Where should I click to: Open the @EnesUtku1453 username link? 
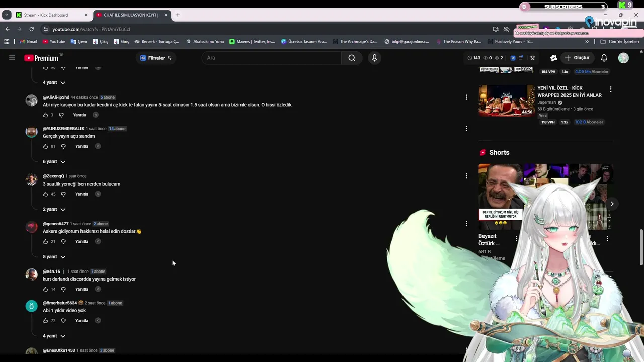pyautogui.click(x=59, y=350)
